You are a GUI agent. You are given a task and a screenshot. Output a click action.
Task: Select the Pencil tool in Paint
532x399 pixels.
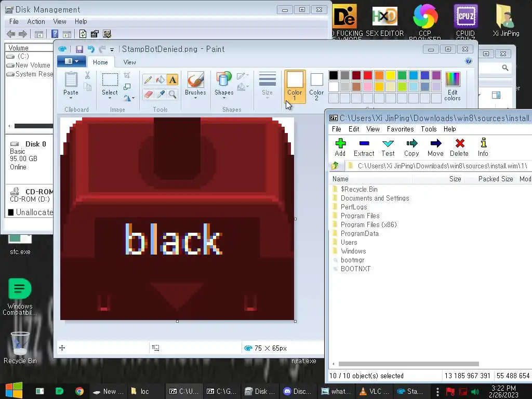[148, 79]
